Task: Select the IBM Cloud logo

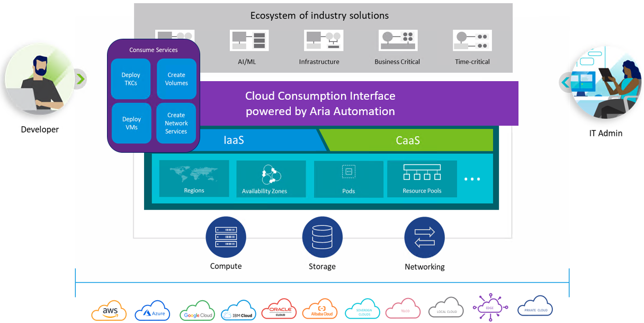Action: point(239,310)
